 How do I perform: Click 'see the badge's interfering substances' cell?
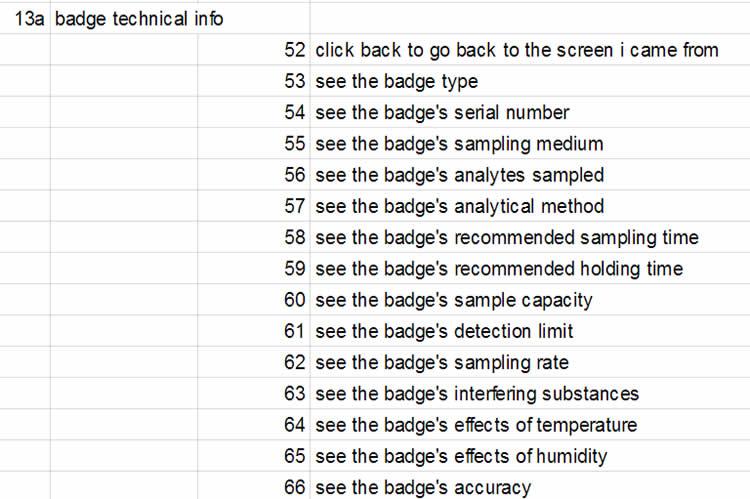point(476,394)
